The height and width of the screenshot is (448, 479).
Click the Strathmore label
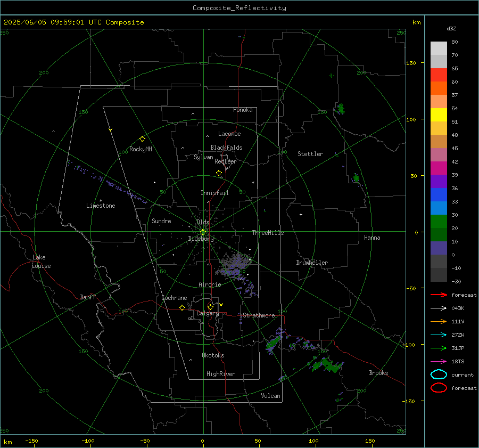[x=259, y=315]
